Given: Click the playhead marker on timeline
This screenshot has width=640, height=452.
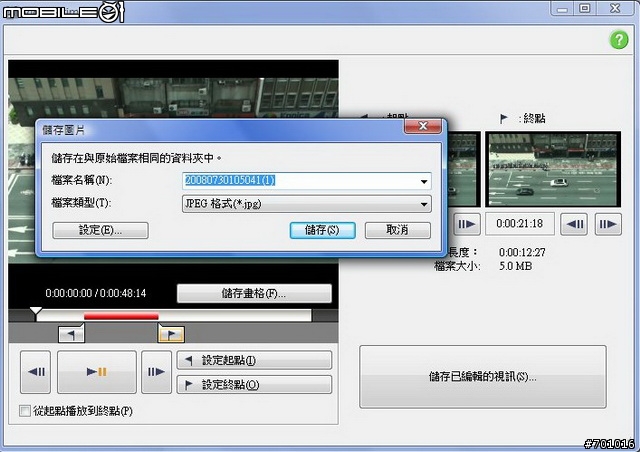Looking at the screenshot, I should click(x=36, y=312).
